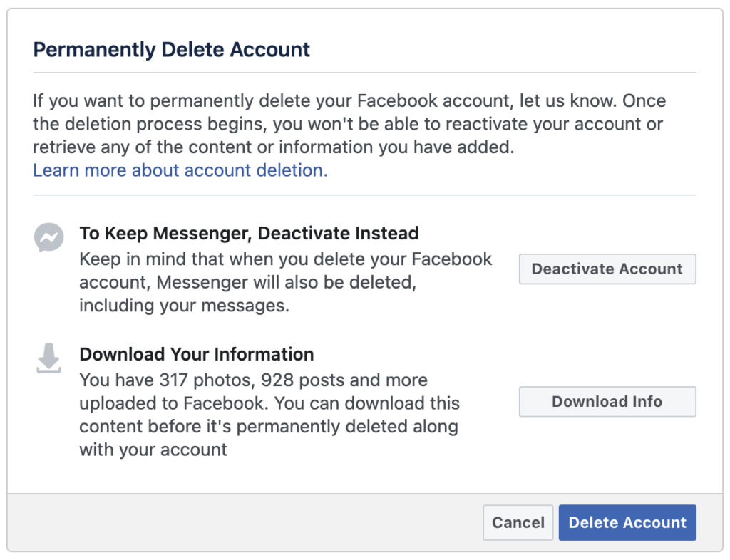
Task: Open Learn more about account deletion link
Action: [180, 170]
